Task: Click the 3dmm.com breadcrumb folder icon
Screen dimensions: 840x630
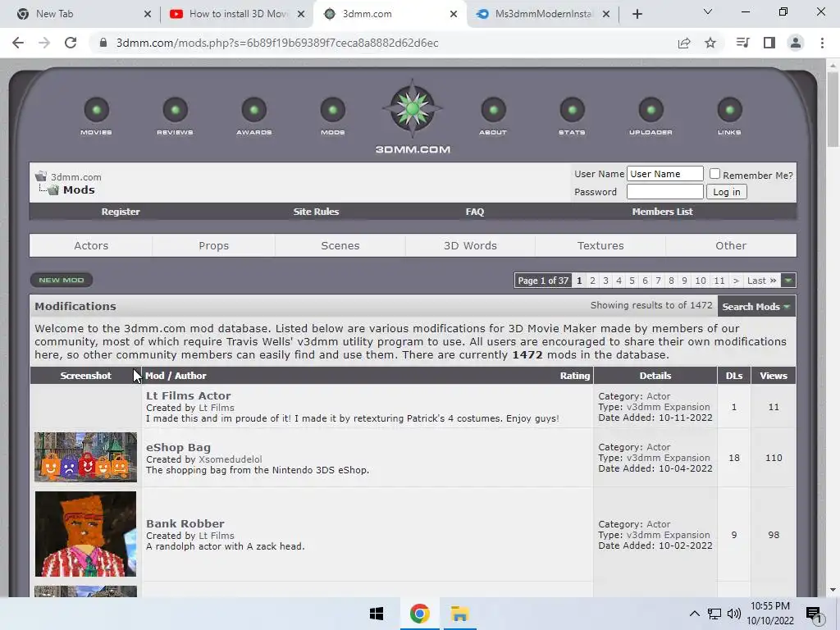Action: 41,176
